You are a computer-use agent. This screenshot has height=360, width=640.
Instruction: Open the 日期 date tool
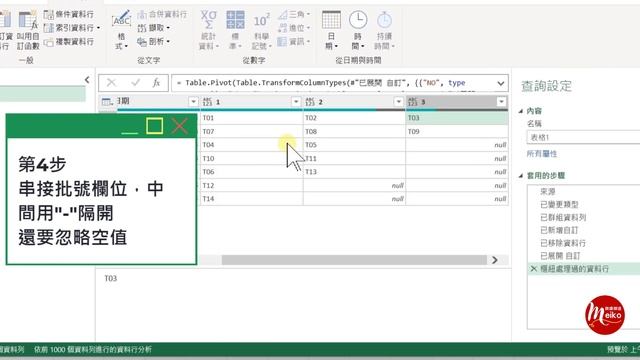[x=331, y=31]
